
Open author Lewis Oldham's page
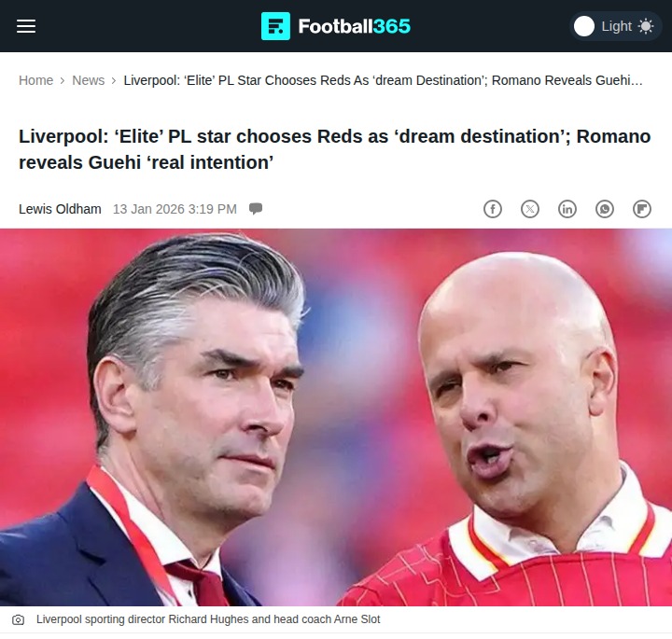60,209
